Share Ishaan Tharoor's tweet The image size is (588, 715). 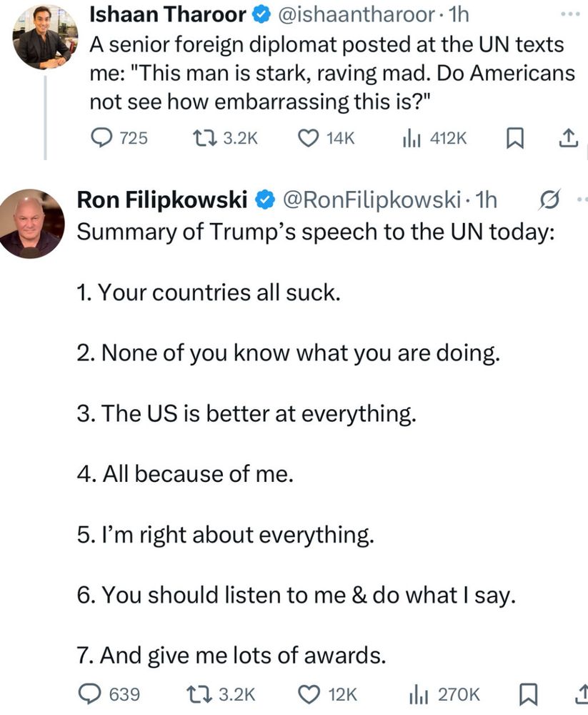(567, 138)
